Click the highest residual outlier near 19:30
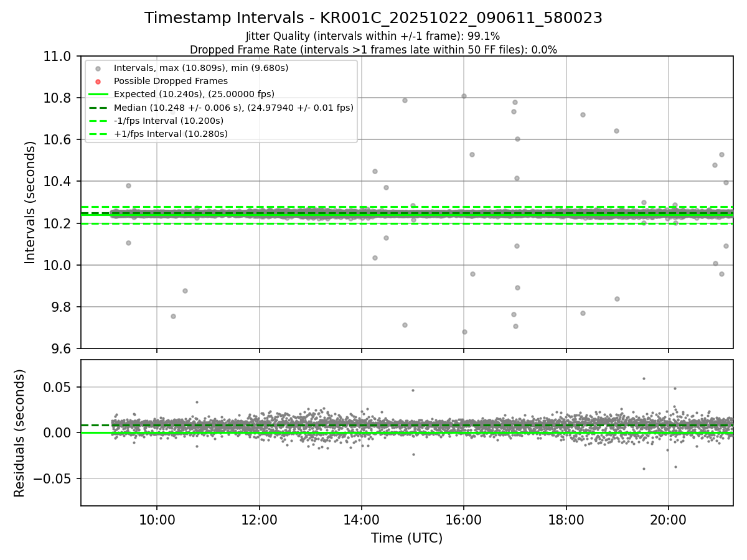 pos(644,378)
